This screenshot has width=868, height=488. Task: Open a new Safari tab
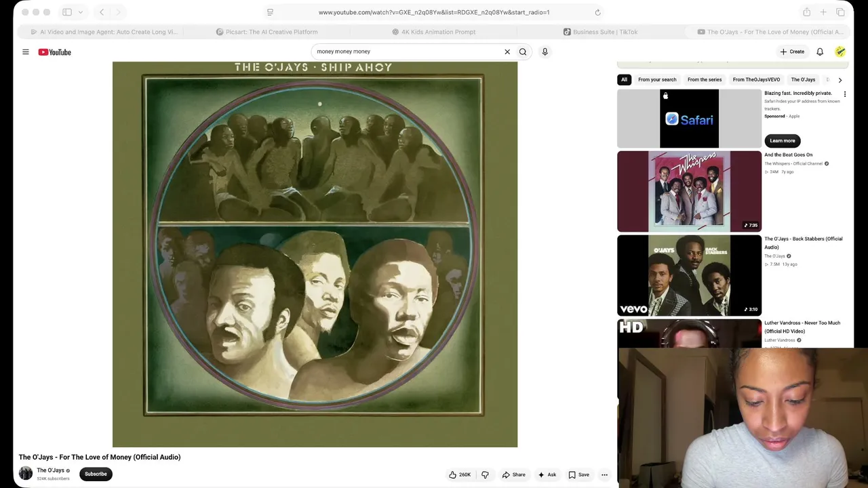(x=823, y=12)
